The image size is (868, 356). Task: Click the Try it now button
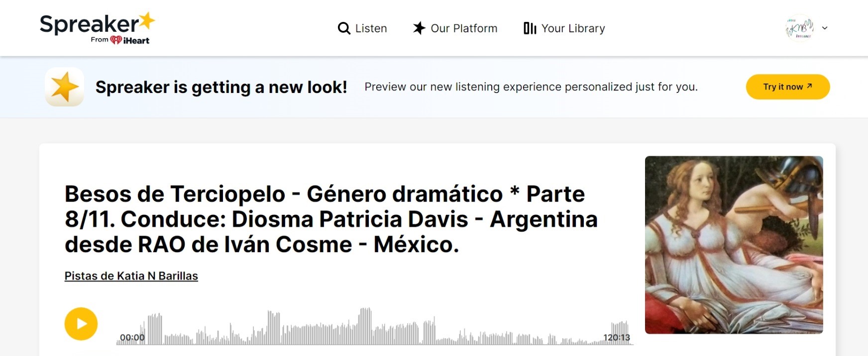[787, 87]
